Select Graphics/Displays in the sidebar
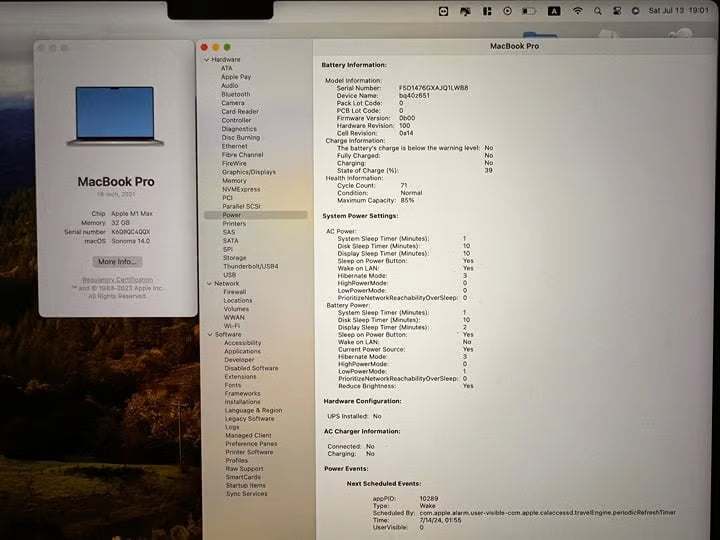 pos(249,172)
